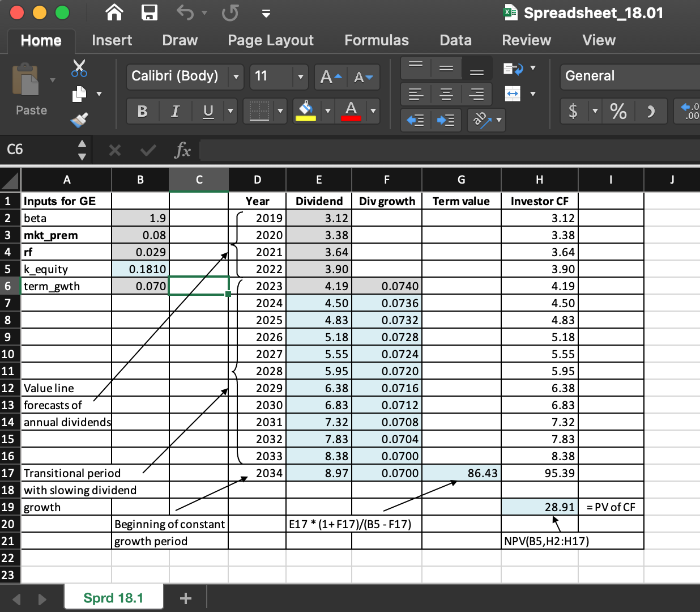Click the Cut (scissors) icon

(x=79, y=68)
